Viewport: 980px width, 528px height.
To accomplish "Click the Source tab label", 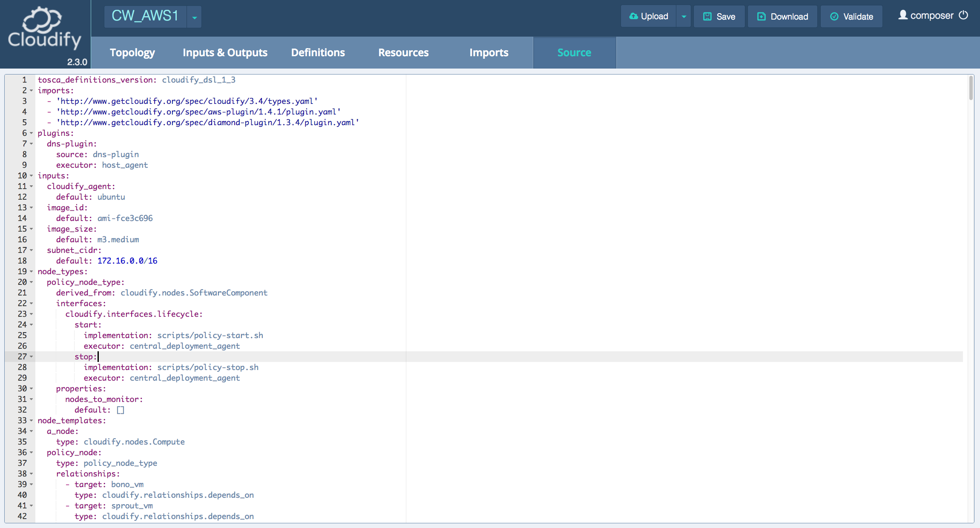I will (x=574, y=52).
